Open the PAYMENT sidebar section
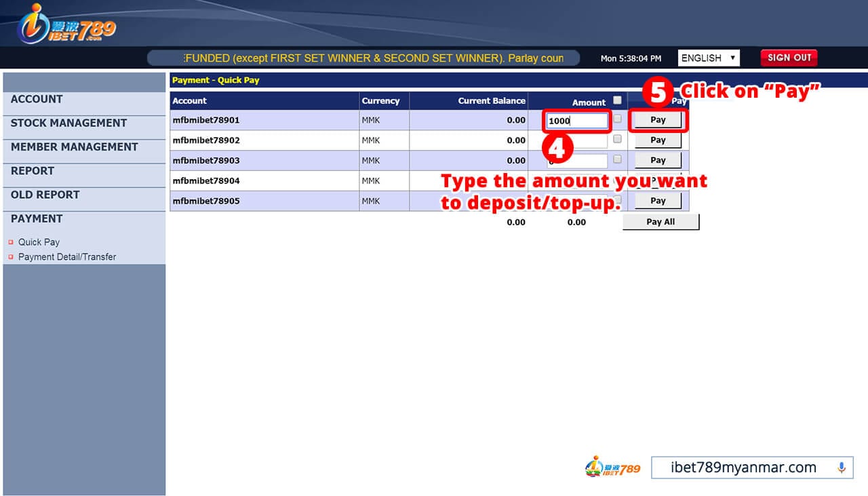 pyautogui.click(x=36, y=218)
